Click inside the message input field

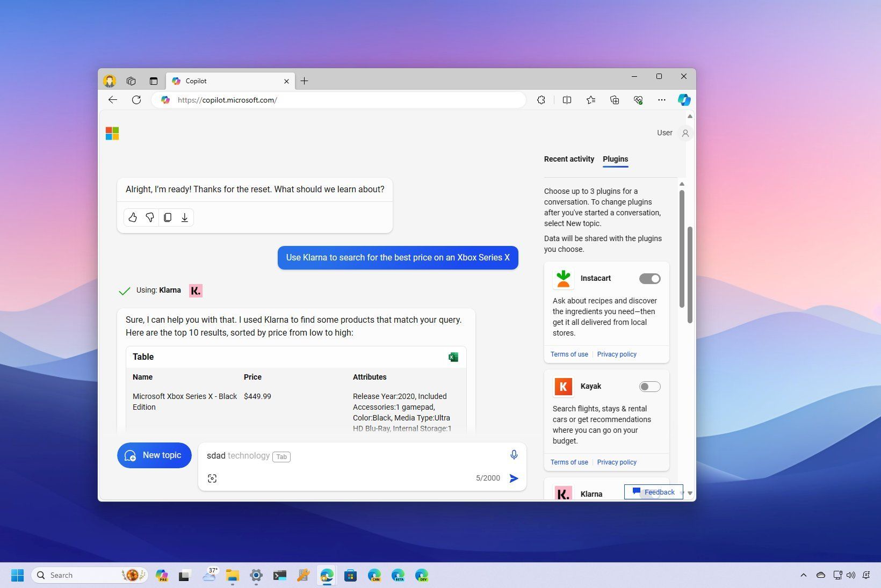349,455
